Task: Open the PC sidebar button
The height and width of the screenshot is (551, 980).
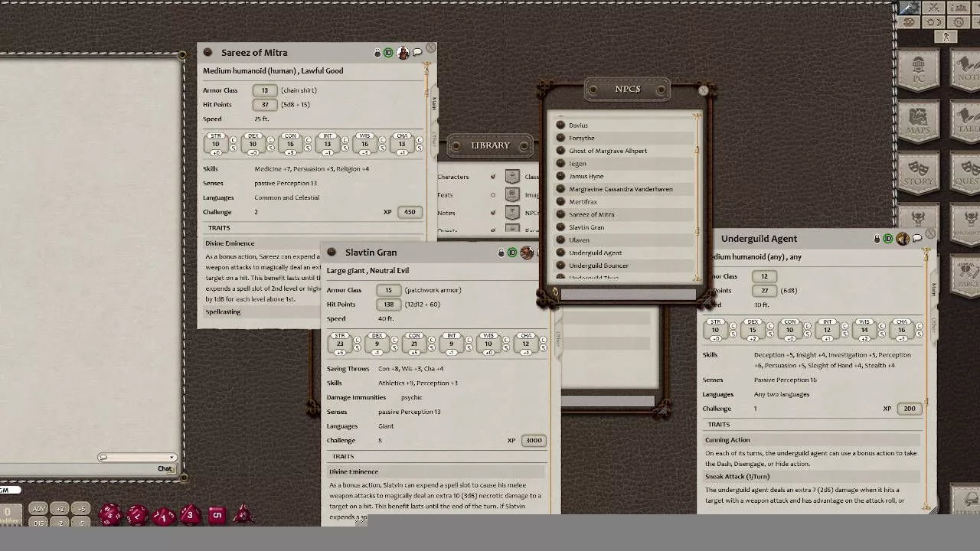Action: tap(917, 71)
